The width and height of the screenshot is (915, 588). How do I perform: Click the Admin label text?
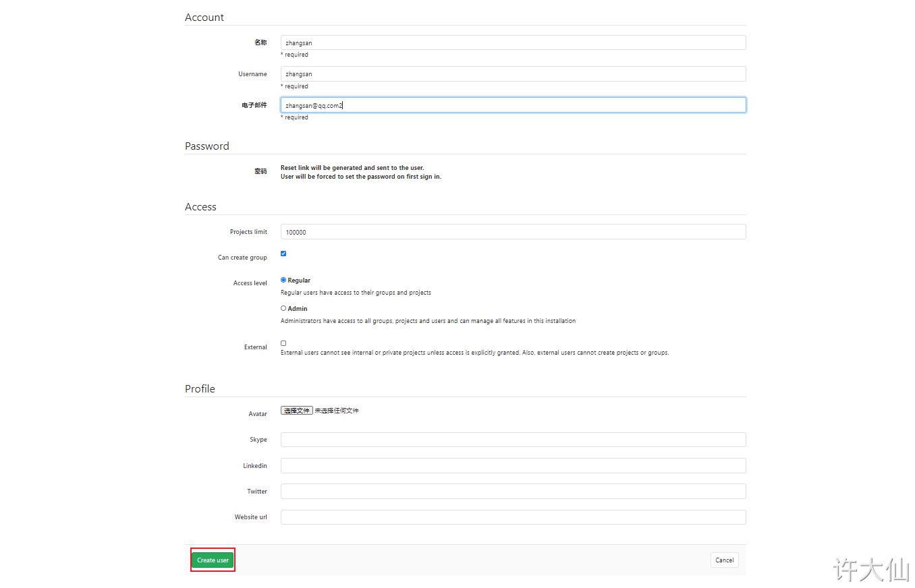coord(298,308)
